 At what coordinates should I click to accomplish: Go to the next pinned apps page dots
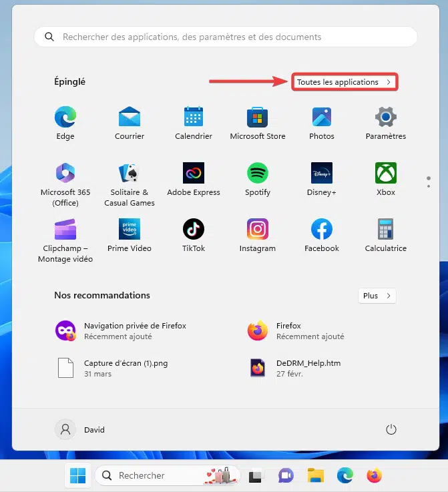coord(429,182)
